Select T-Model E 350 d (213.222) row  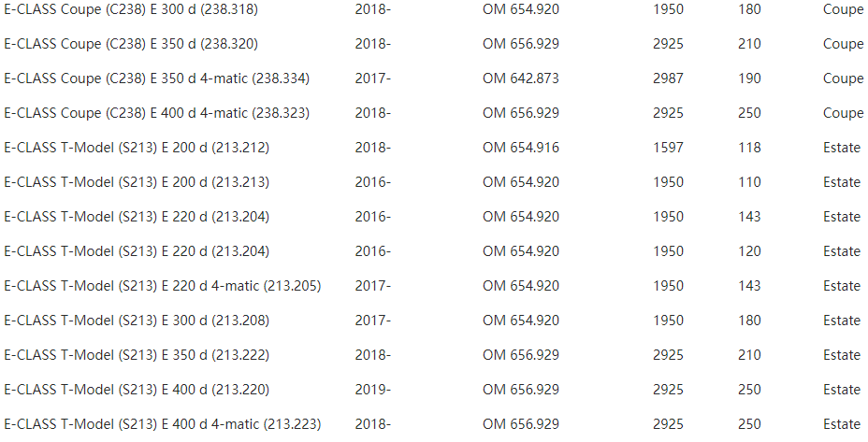434,355
